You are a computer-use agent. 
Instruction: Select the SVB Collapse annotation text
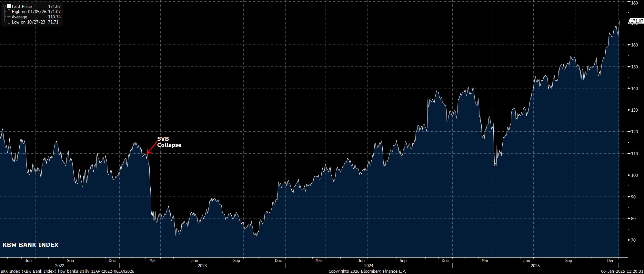click(x=169, y=142)
